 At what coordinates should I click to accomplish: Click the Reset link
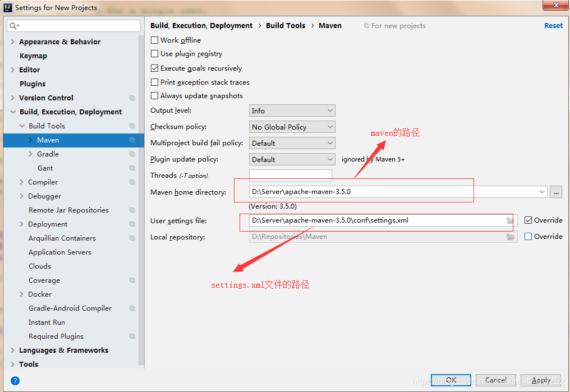click(x=553, y=25)
